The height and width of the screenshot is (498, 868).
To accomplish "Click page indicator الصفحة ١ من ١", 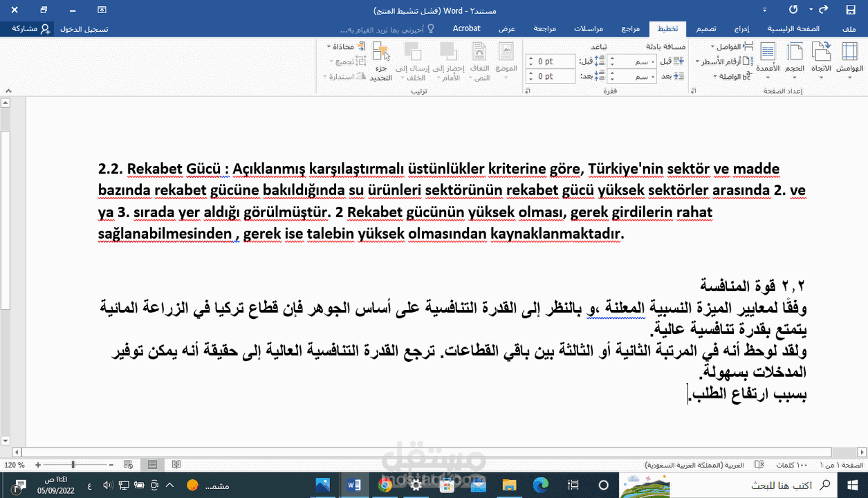I will tap(841, 465).
